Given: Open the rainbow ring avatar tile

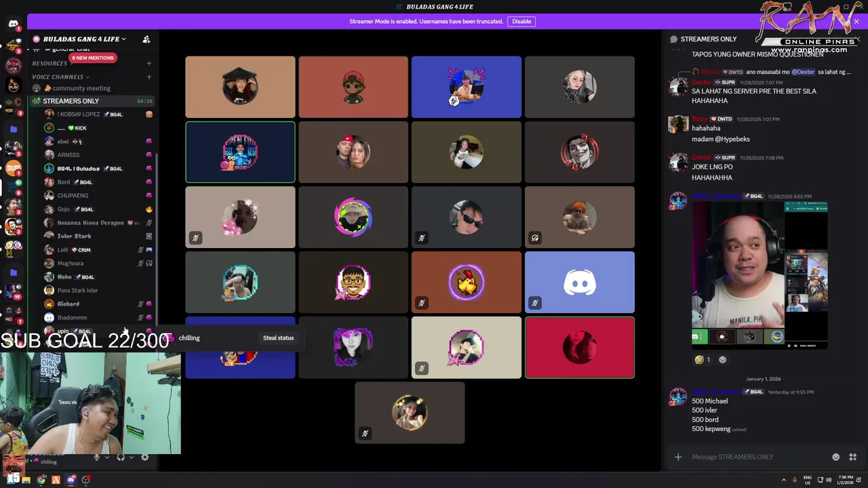Looking at the screenshot, I should 353,217.
